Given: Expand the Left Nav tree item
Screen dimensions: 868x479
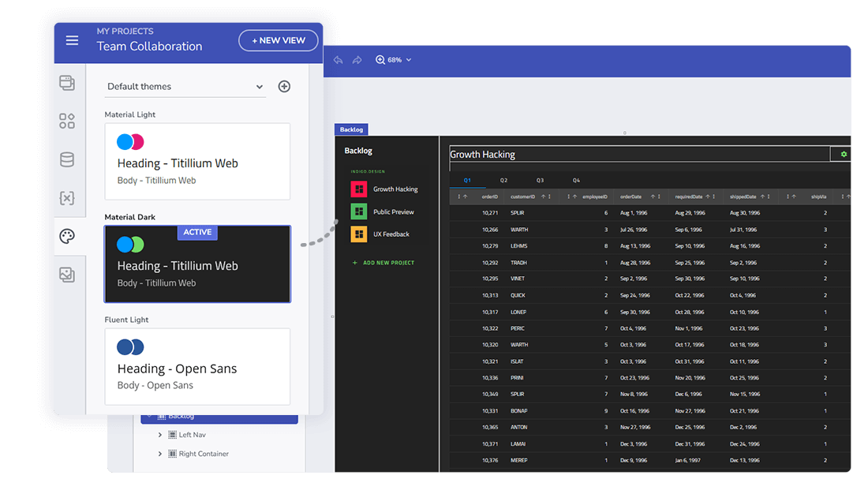Looking at the screenshot, I should (160, 434).
